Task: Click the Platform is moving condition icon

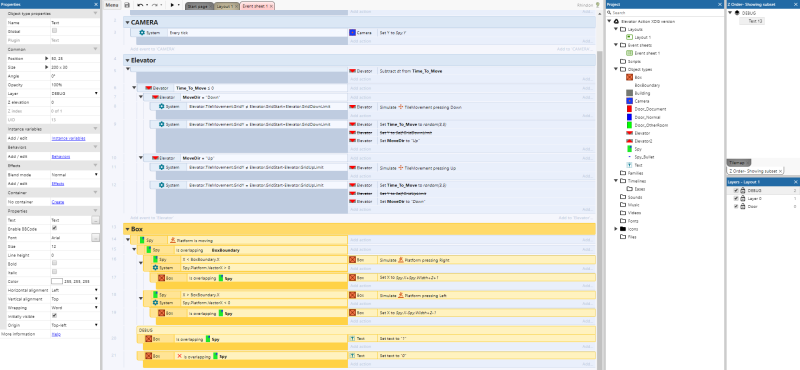Action: pyautogui.click(x=172, y=240)
